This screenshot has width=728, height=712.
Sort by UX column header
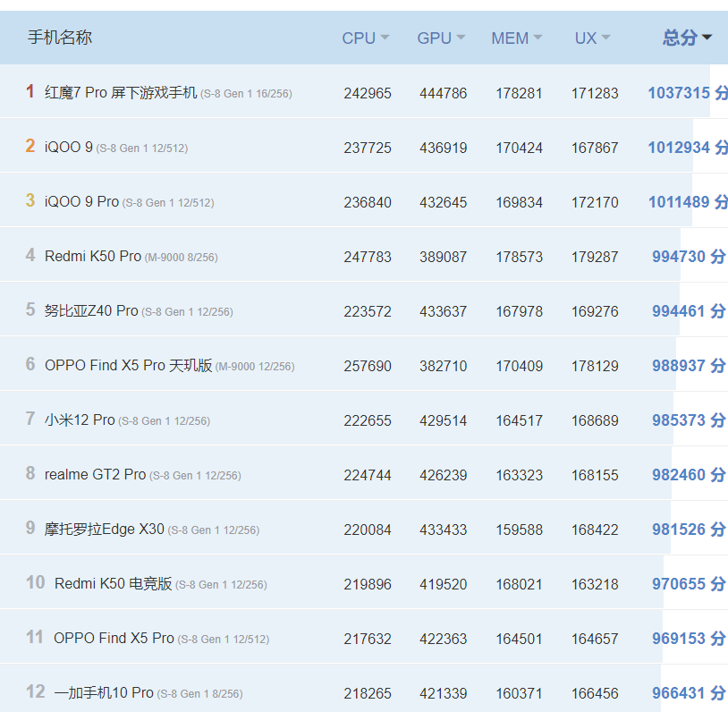click(592, 38)
